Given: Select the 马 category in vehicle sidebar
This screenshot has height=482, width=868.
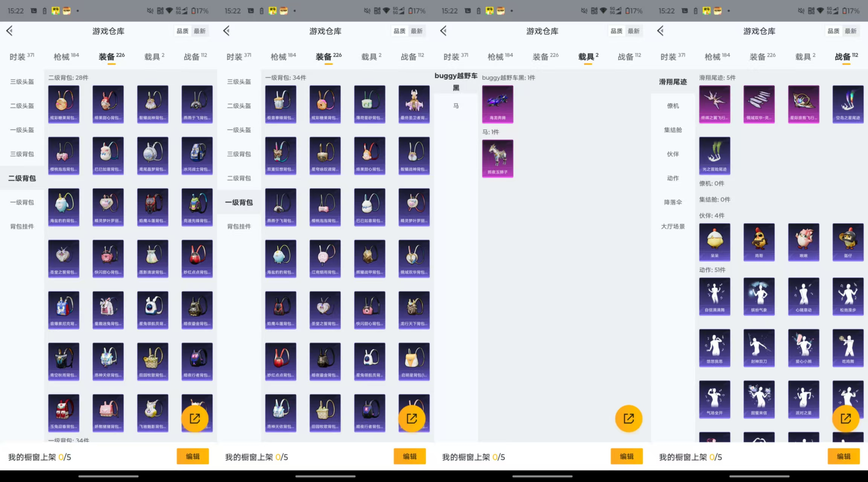Looking at the screenshot, I should [x=456, y=106].
